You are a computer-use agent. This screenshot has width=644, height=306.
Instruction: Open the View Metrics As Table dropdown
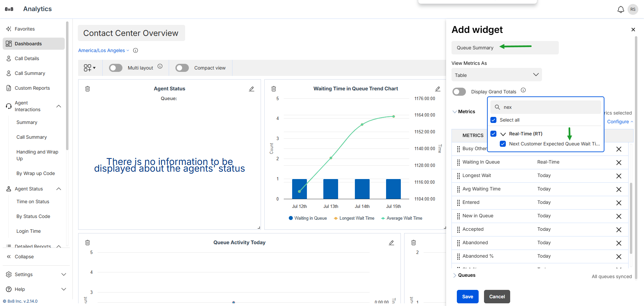(x=497, y=75)
